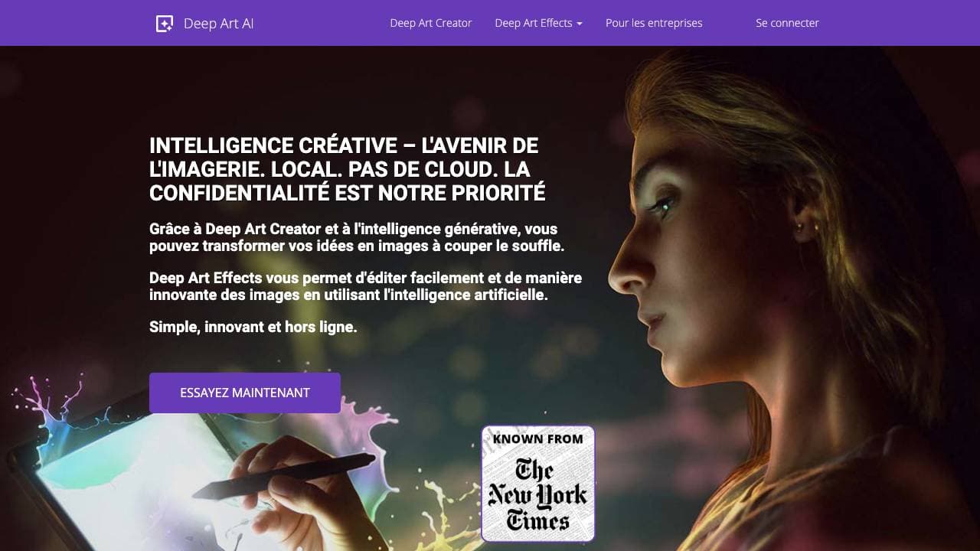Viewport: 980px width, 551px height.
Task: Expand the Deep Art Effects menu
Action: (x=534, y=23)
